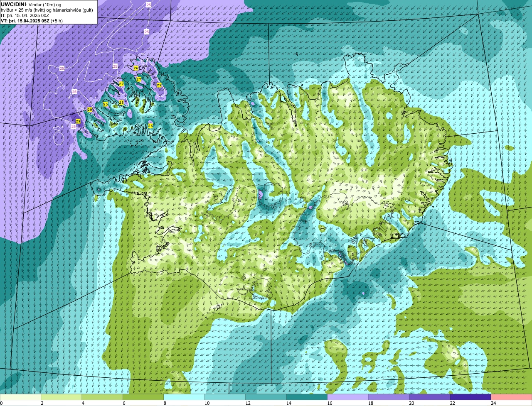The image size is (532, 406).
Task: Click the "8" label on the wind scale
Action: [x=165, y=403]
